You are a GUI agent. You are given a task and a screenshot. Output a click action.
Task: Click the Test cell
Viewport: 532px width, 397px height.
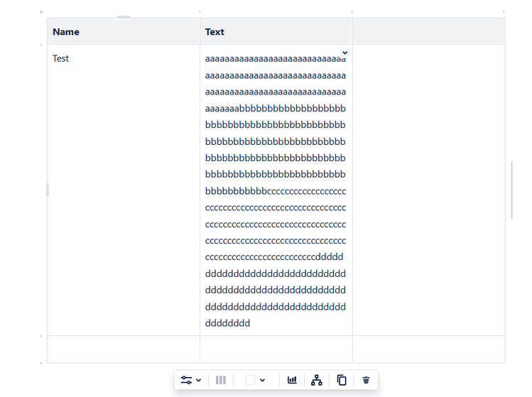coord(124,190)
